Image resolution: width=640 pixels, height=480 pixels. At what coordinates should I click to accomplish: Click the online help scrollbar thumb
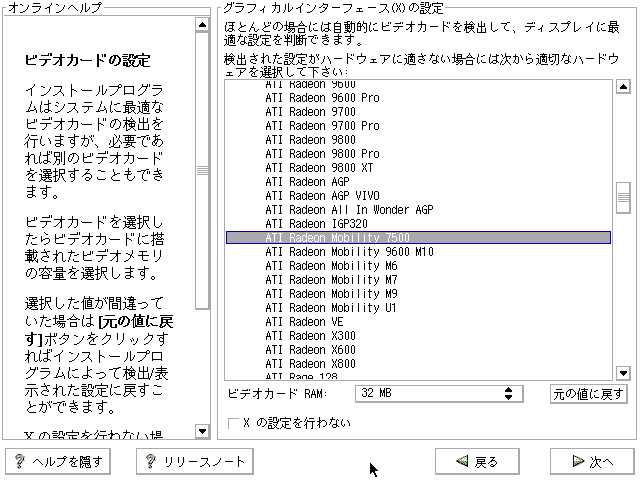tap(202, 170)
